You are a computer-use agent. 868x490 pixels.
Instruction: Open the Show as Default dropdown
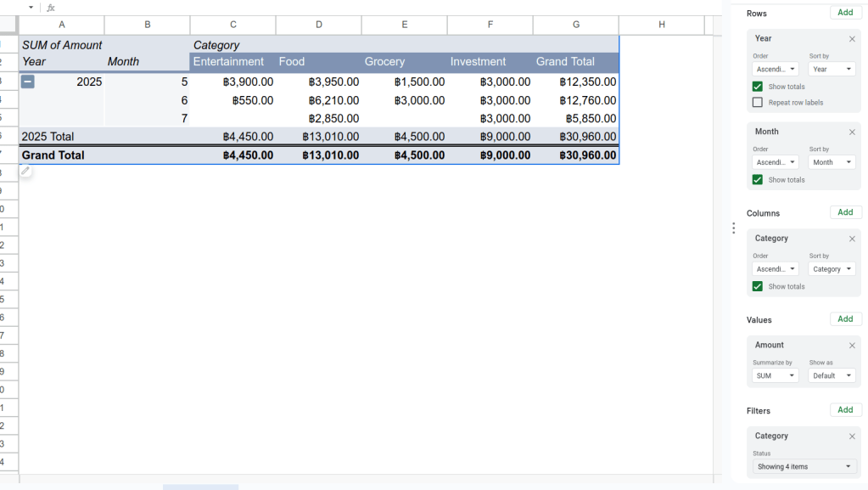[831, 375]
